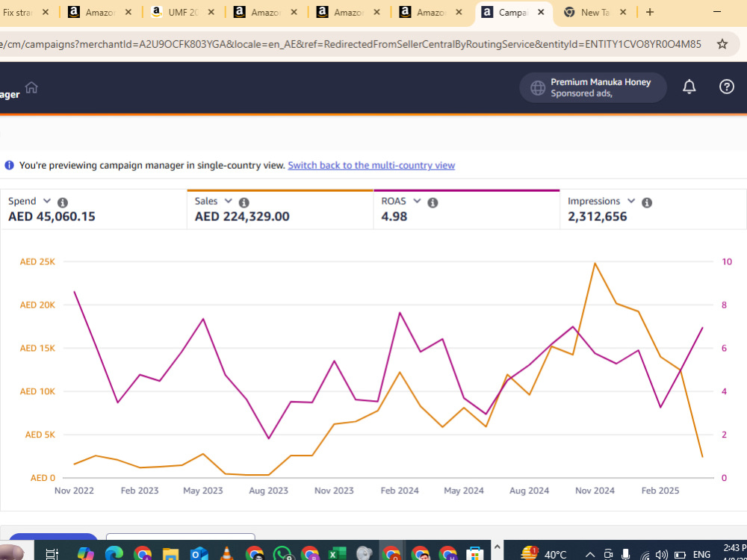Expand the Sales metric dropdown

point(228,201)
